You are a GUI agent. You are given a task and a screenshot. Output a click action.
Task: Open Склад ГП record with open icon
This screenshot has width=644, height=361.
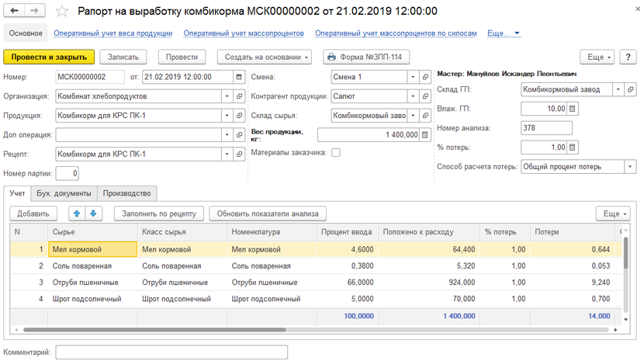pyautogui.click(x=631, y=89)
